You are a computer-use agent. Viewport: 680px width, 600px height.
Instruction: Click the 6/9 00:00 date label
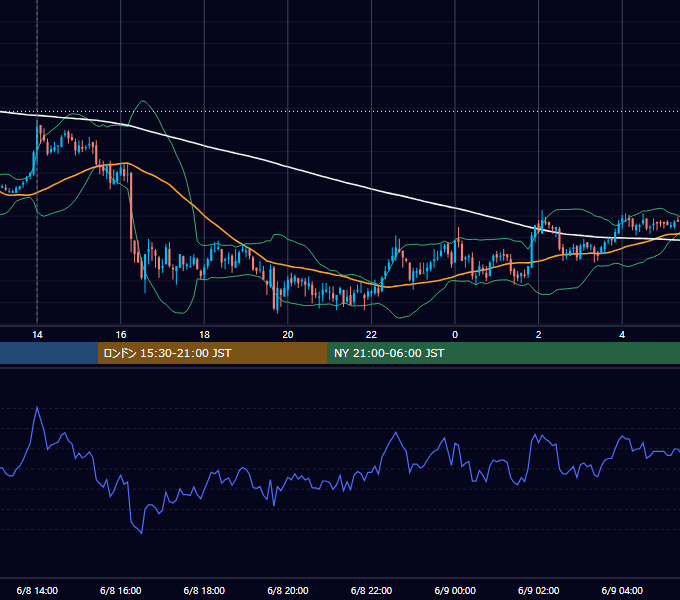(x=455, y=590)
